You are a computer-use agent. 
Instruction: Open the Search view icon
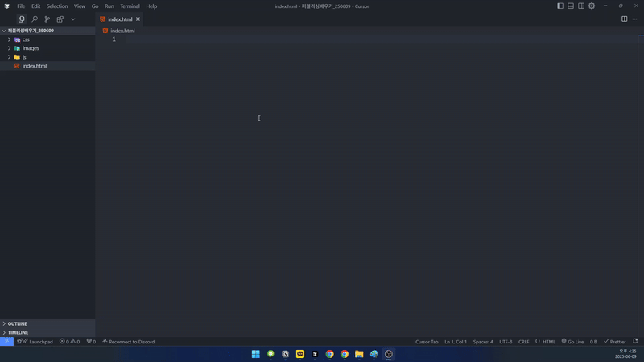coord(34,19)
